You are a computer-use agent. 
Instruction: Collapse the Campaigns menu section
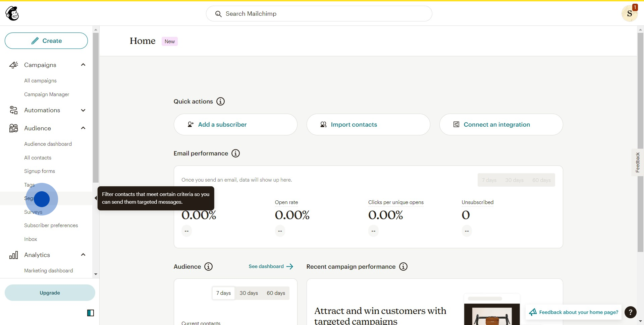click(x=83, y=65)
